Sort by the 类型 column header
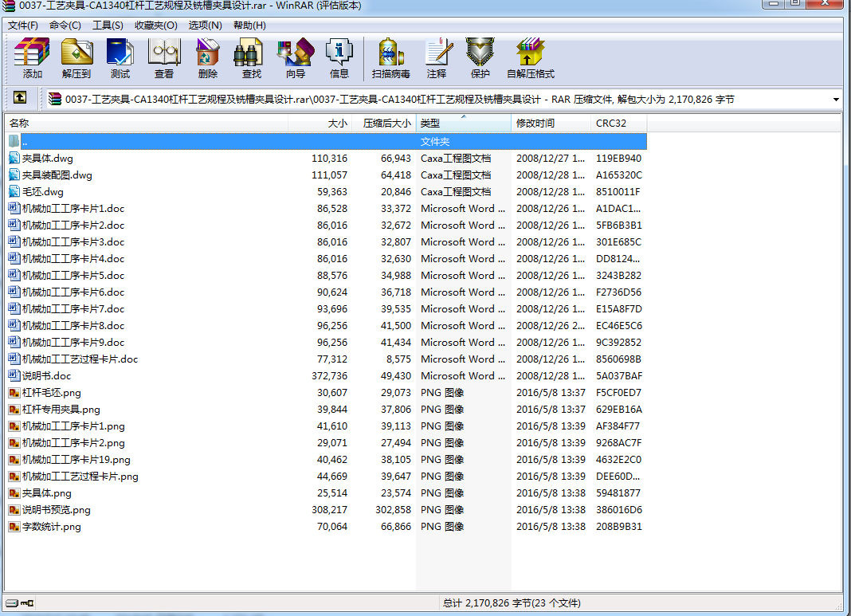The height and width of the screenshot is (616, 851). click(464, 124)
